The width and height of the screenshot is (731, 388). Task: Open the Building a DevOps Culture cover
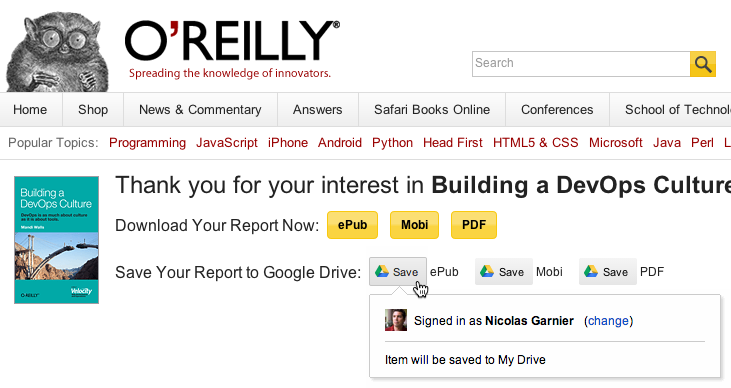tap(56, 240)
